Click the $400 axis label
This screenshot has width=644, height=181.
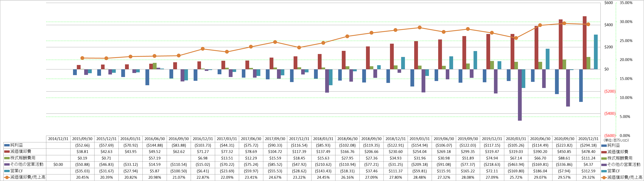[608, 25]
